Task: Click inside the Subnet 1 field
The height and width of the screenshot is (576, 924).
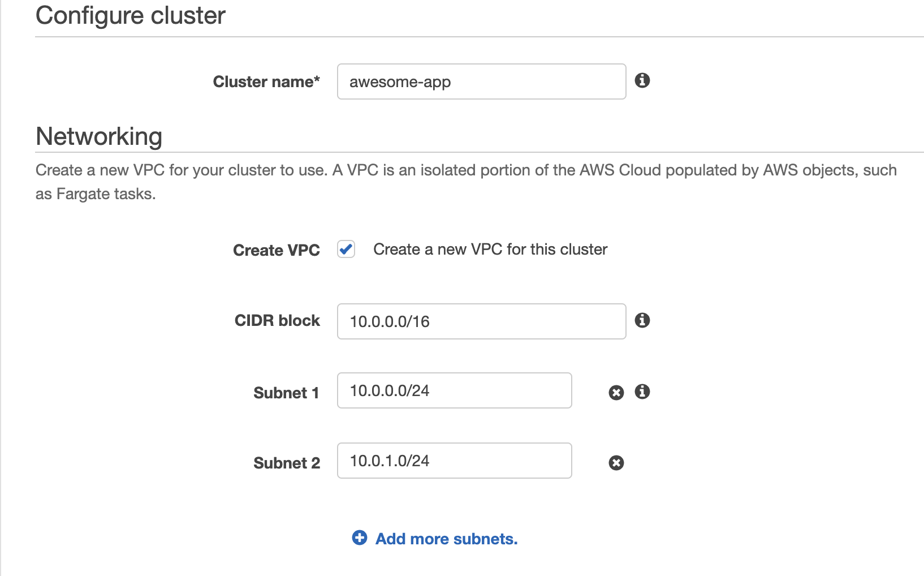Action: tap(454, 390)
